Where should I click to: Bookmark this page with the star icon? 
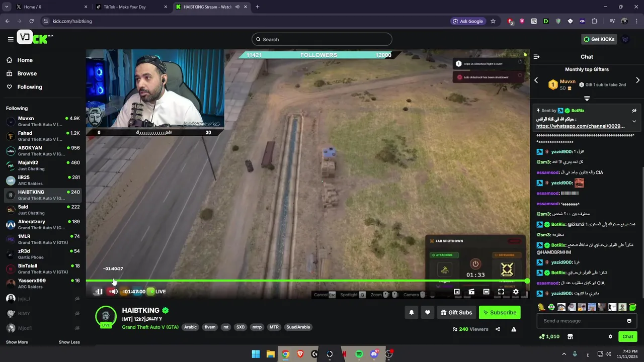[493, 21]
